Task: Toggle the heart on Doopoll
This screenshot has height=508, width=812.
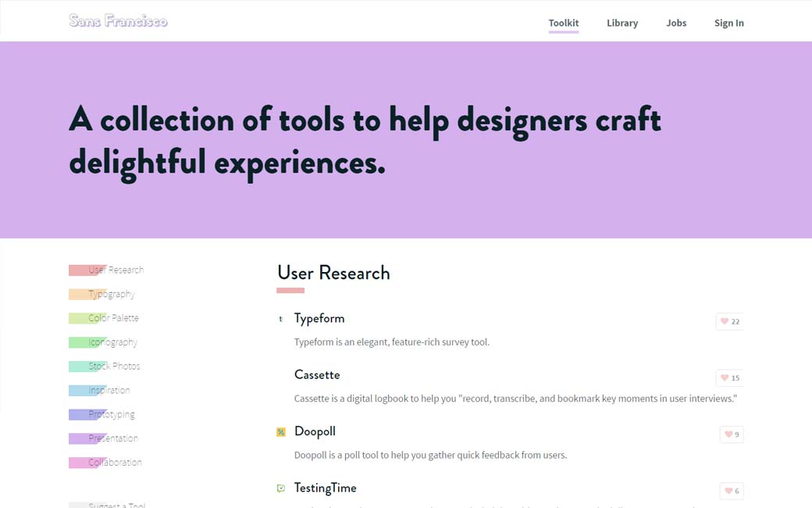Action: coord(731,435)
